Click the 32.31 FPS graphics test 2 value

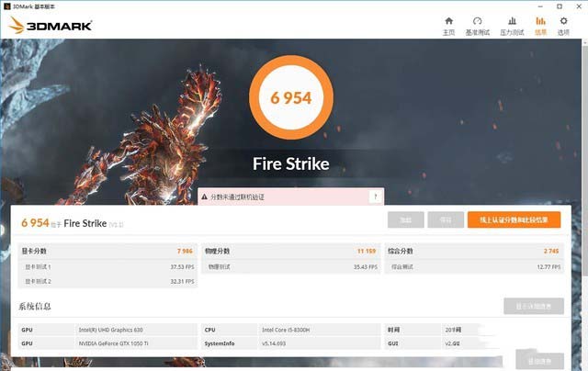point(182,281)
